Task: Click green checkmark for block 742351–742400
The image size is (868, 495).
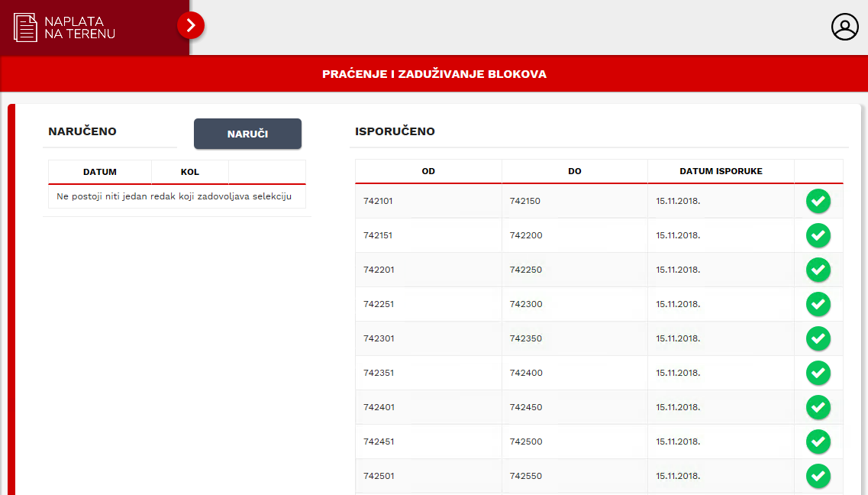Action: click(818, 373)
